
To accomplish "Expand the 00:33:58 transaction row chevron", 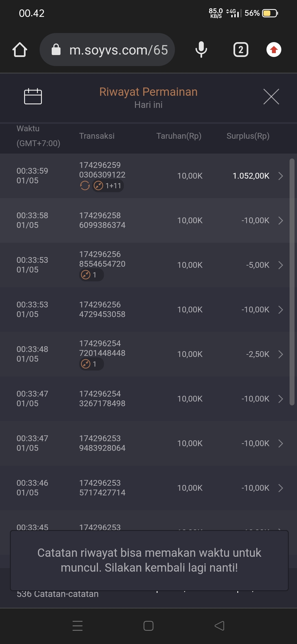I will pos(280,220).
